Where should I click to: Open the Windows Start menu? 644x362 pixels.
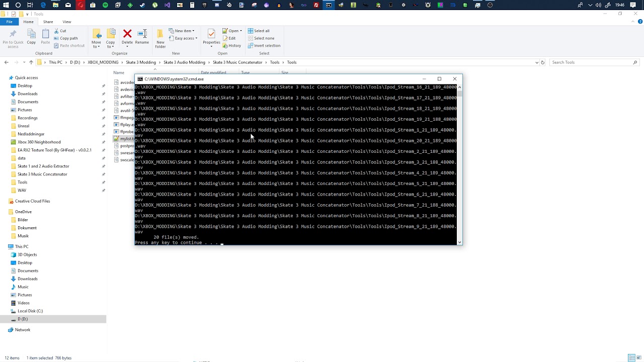pyautogui.click(x=6, y=5)
